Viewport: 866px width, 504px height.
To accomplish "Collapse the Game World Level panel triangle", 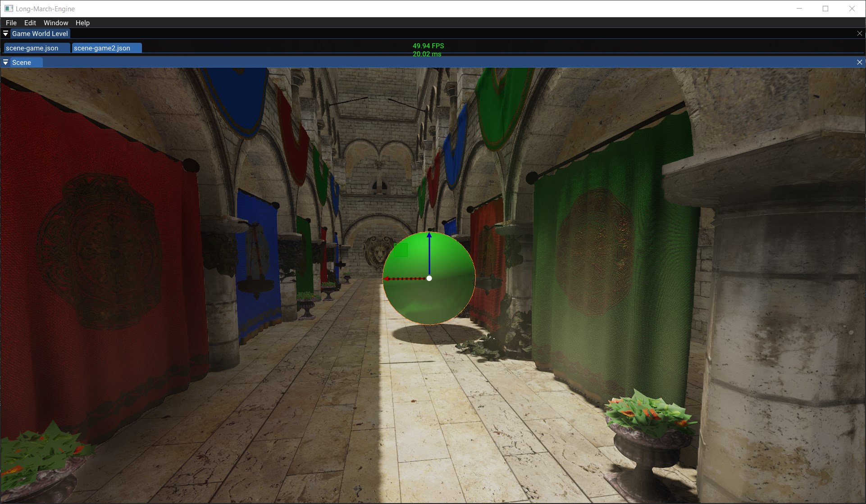I will click(x=5, y=33).
